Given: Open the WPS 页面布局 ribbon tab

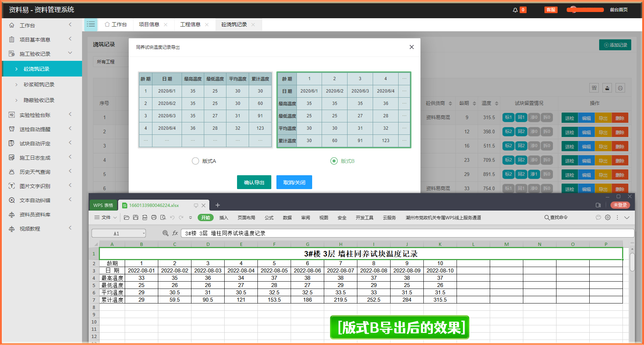Looking at the screenshot, I should coord(246,217).
